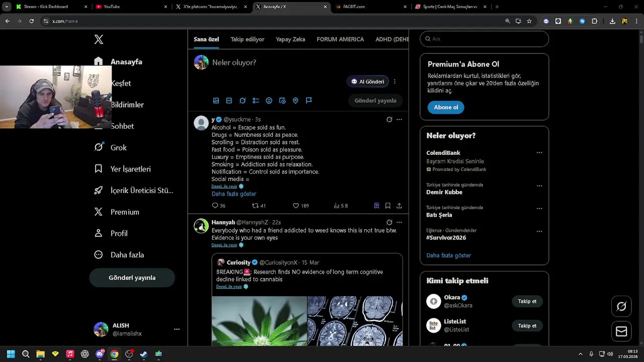Screen dimensions: 644x362
Task: Schedule the post with calendar icon
Action: click(x=282, y=101)
